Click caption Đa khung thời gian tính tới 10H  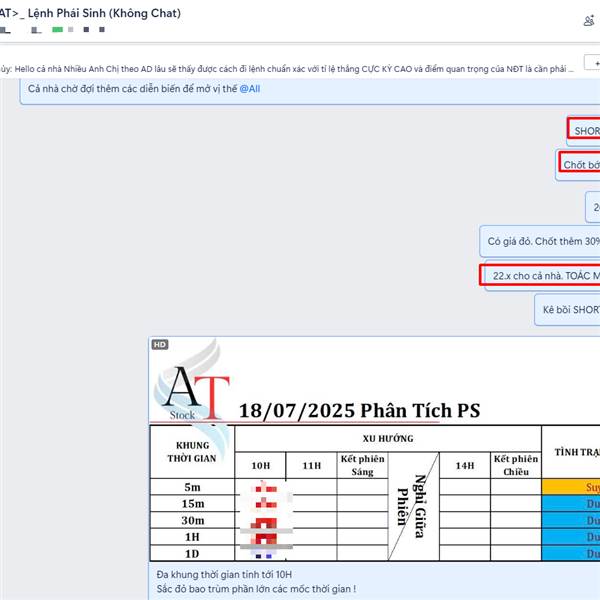(x=224, y=574)
